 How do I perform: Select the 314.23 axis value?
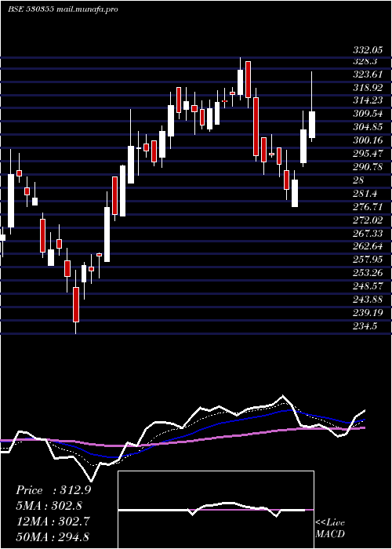point(368,101)
